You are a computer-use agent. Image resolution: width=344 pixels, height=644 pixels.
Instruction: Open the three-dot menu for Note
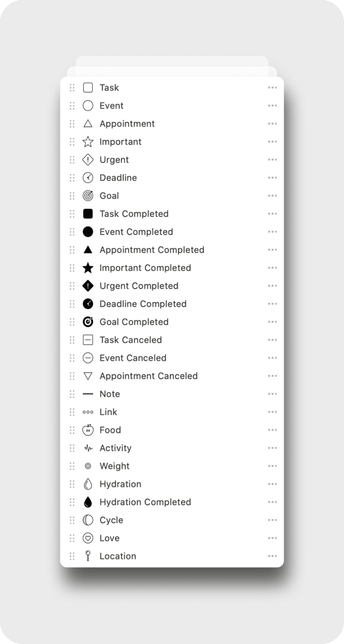point(272,394)
